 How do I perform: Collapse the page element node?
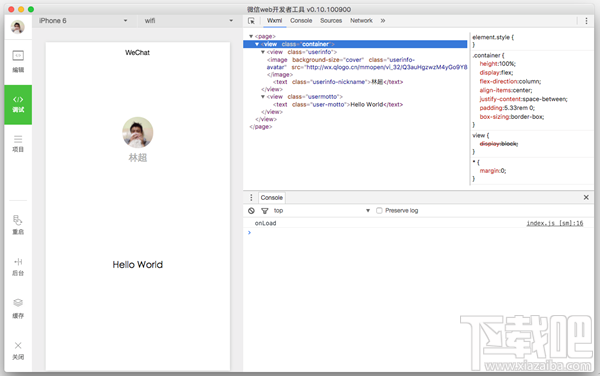(x=251, y=36)
